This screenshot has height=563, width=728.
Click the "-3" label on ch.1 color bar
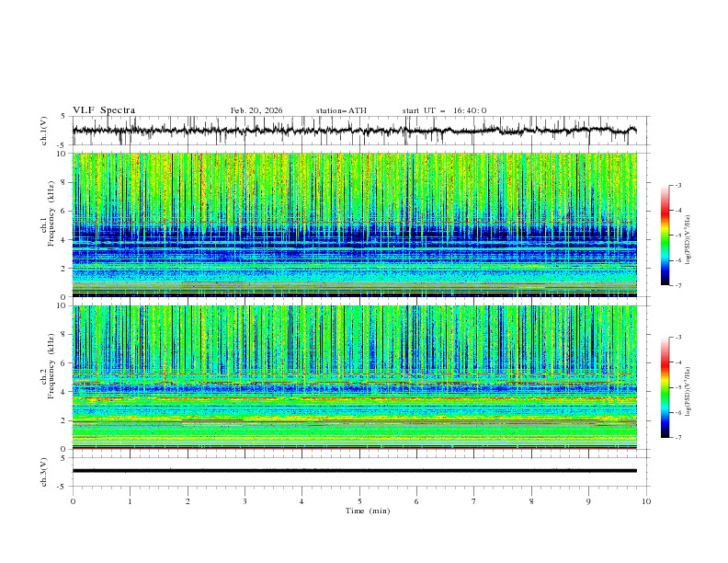[x=677, y=185]
